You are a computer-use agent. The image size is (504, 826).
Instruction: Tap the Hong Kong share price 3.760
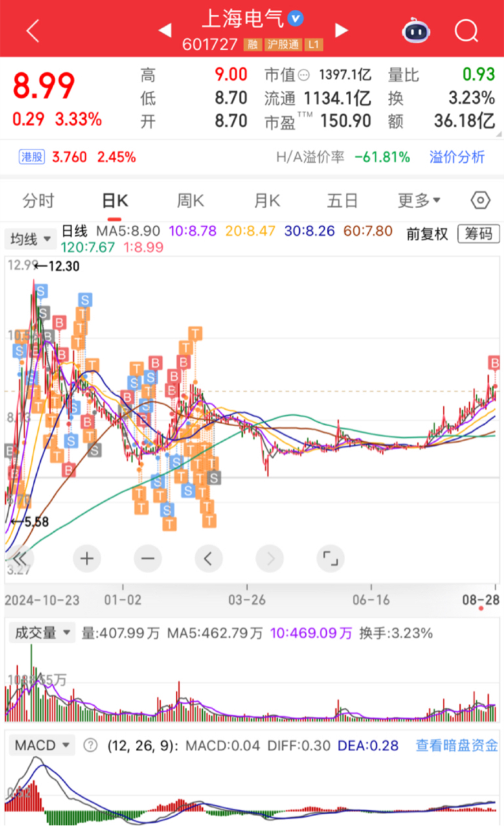coord(71,157)
